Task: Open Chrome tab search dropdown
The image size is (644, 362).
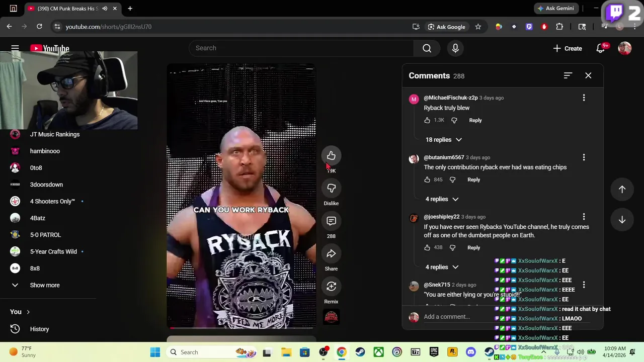Action: pos(13,9)
